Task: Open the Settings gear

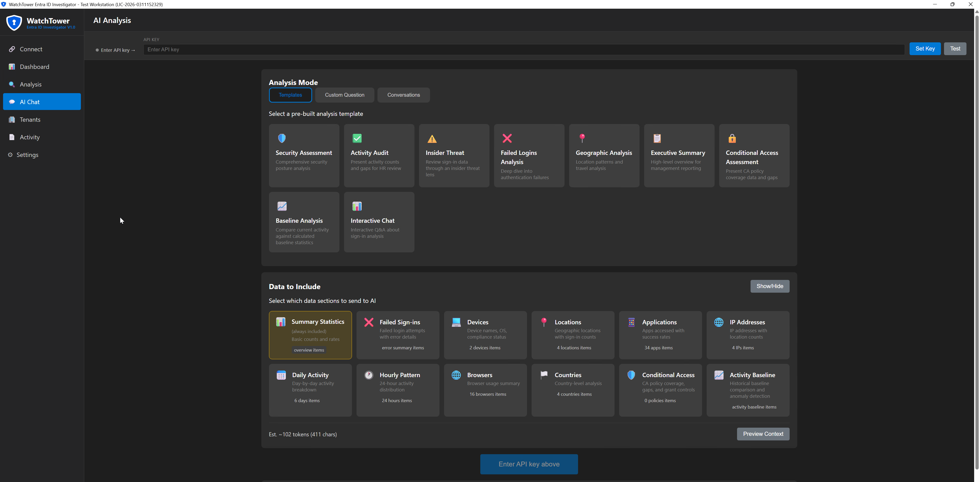Action: click(x=10, y=154)
